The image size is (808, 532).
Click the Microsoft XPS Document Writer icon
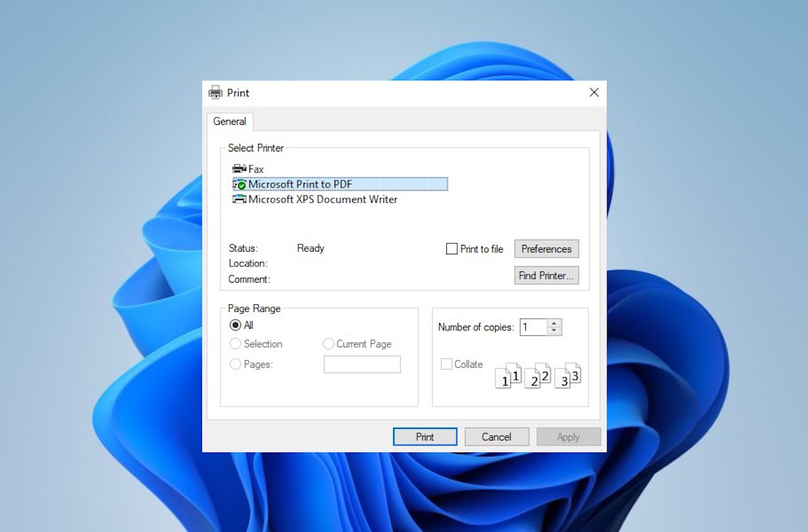(239, 199)
